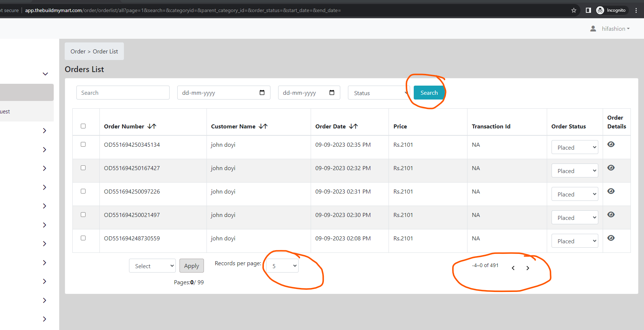The image size is (644, 330).
Task: Check order OD551694250345134 checkbox
Action: tap(83, 145)
